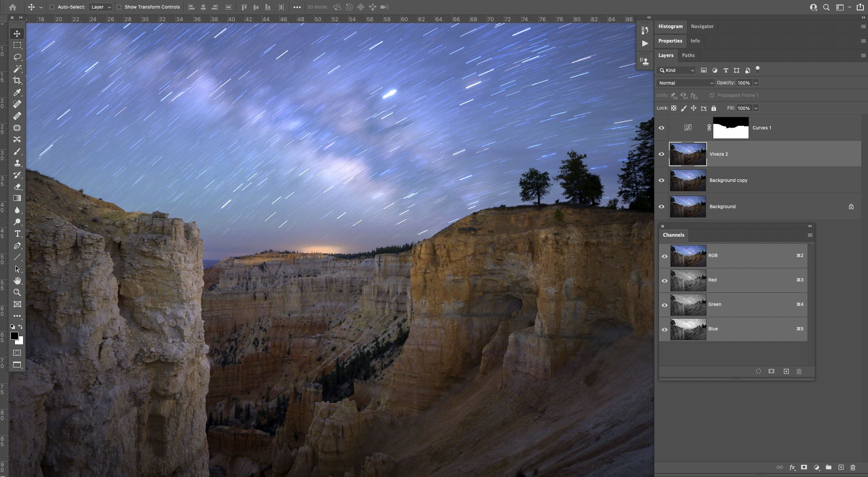Pick the Clone Stamp tool

pos(17,163)
